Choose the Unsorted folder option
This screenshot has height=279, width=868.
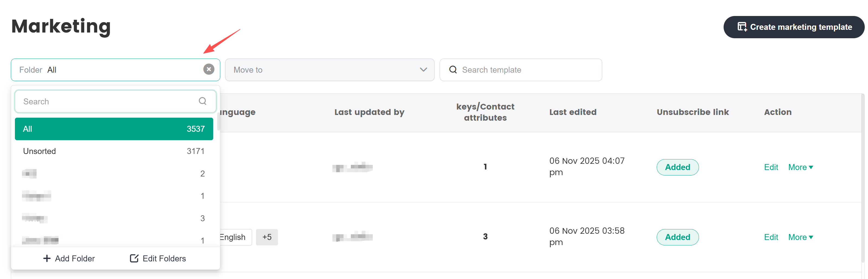(x=114, y=151)
